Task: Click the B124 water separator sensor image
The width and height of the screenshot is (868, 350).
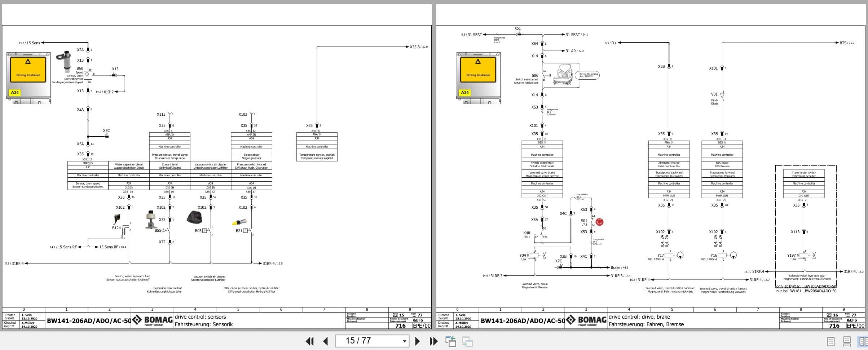Action: tap(118, 219)
